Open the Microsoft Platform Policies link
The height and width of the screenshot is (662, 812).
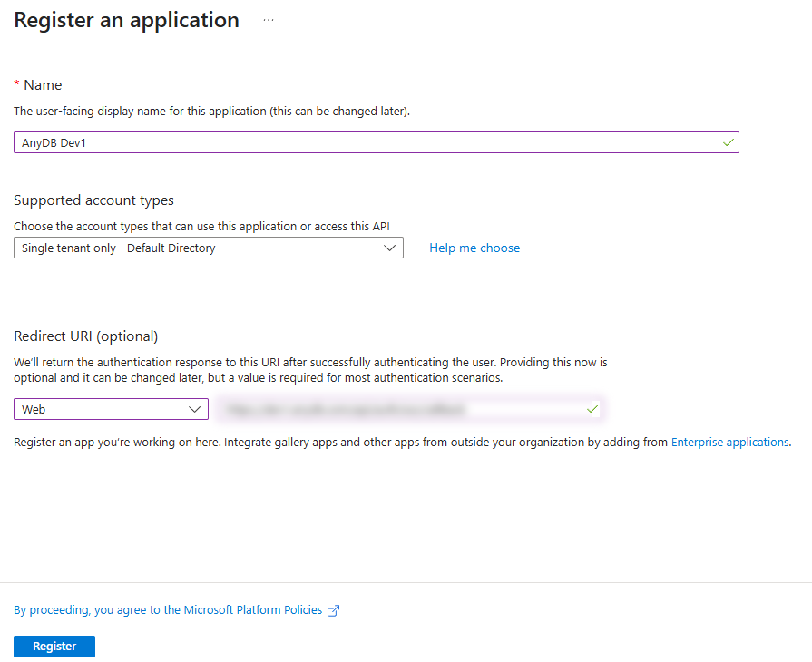(168, 609)
